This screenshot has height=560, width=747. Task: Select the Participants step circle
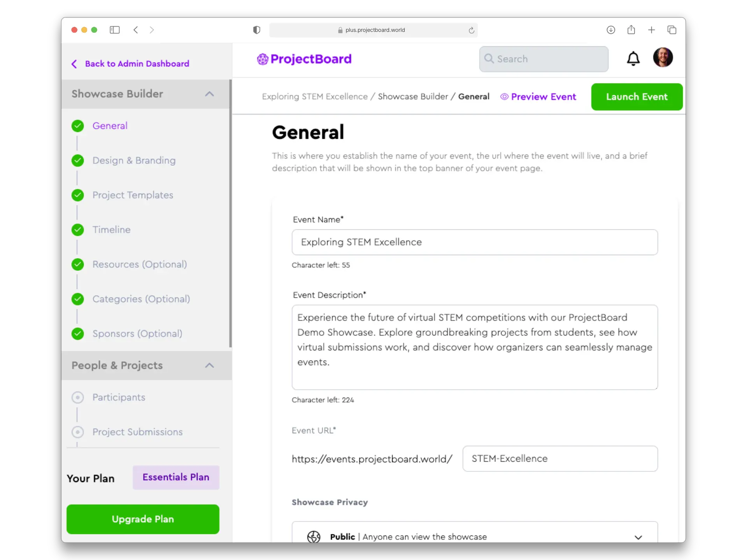78,397
